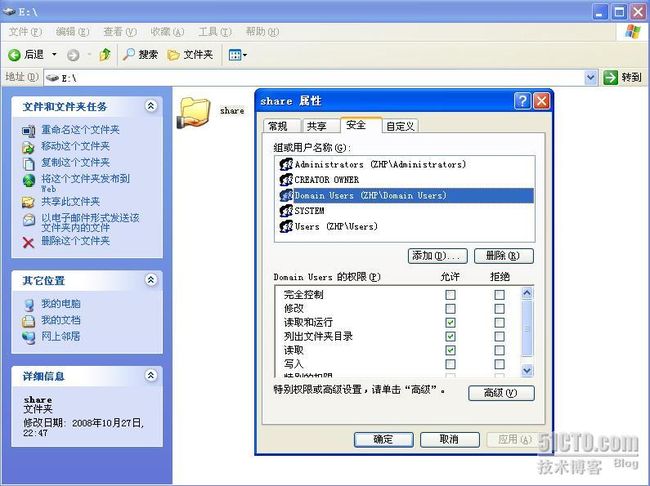
Task: Click the help question mark in share dialog
Action: (522, 101)
